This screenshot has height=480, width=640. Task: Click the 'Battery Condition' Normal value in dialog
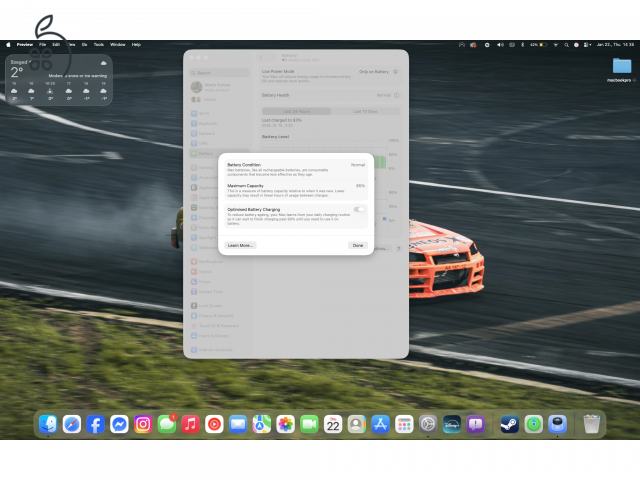coord(358,164)
